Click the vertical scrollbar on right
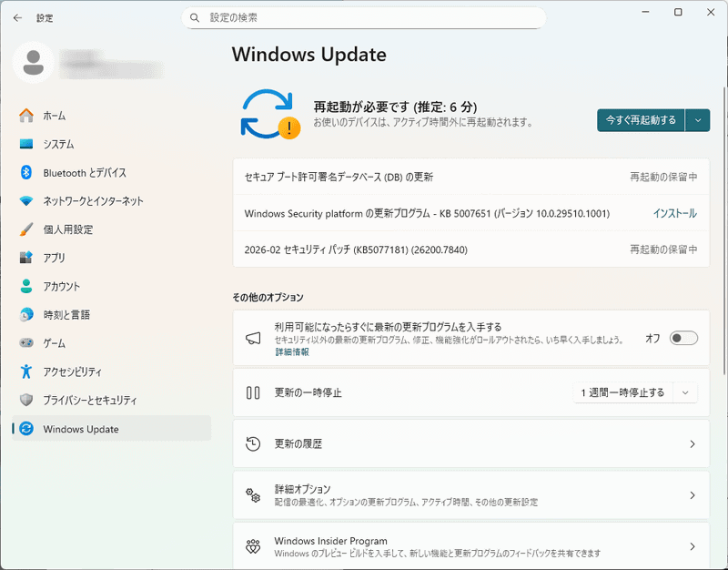The width and height of the screenshot is (728, 570). [724, 230]
